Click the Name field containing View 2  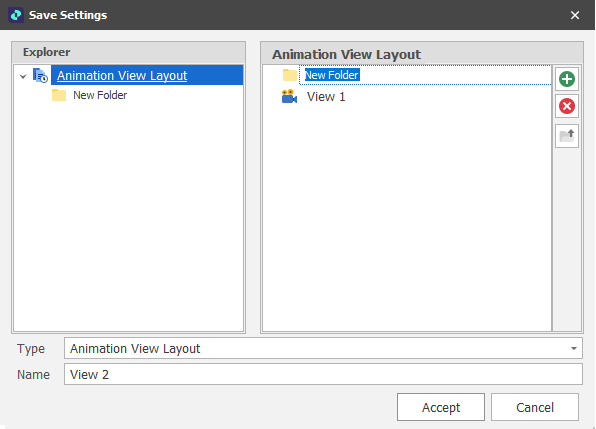tap(323, 374)
